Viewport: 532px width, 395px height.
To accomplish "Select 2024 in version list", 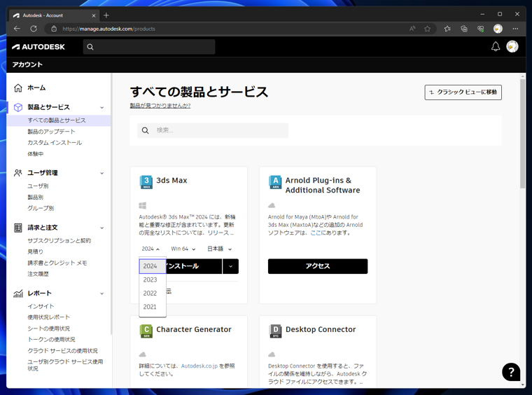I will coord(153,266).
